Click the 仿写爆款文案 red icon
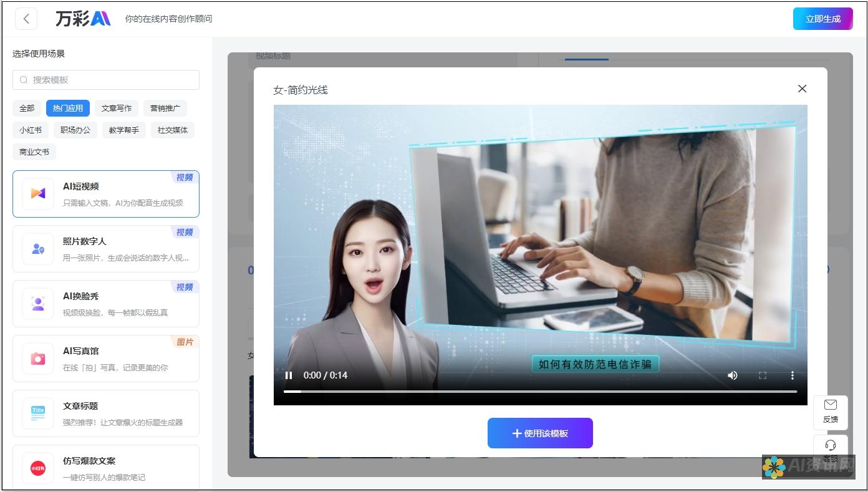The width and height of the screenshot is (868, 492). (38, 468)
